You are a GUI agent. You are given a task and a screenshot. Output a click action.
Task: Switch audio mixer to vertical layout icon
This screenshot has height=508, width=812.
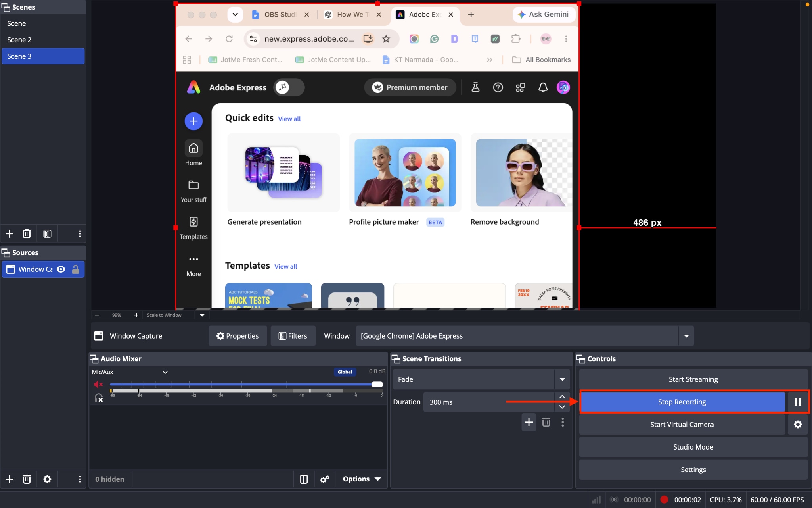pyautogui.click(x=304, y=479)
